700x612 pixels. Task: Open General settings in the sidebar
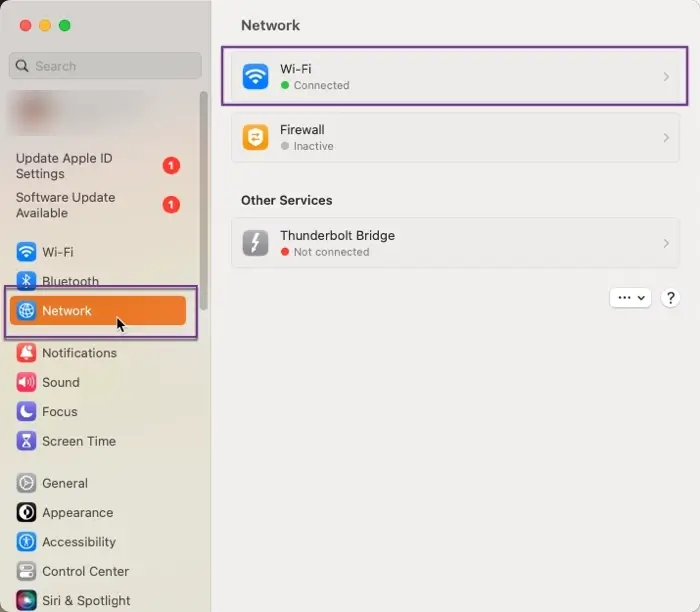[x=98, y=483]
